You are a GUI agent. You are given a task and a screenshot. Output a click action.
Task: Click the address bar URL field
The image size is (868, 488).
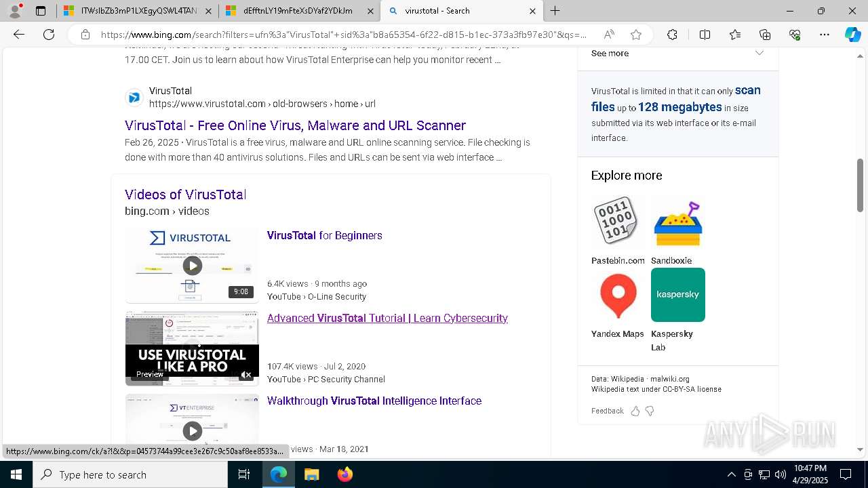coord(344,35)
